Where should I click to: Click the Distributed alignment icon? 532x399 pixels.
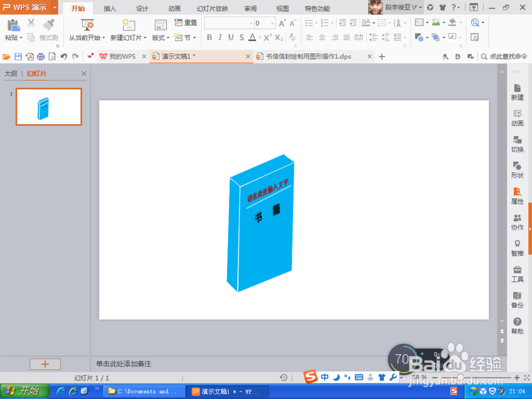(359, 37)
